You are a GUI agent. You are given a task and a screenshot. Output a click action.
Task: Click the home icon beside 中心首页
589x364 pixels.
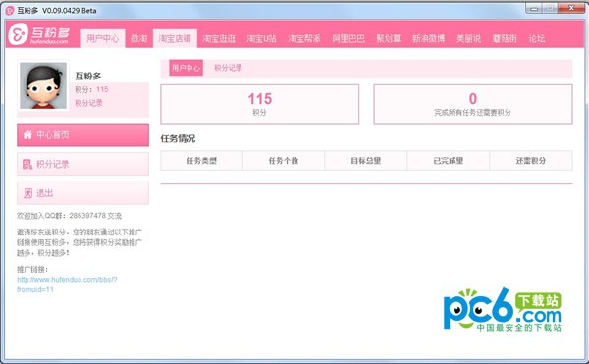click(27, 135)
